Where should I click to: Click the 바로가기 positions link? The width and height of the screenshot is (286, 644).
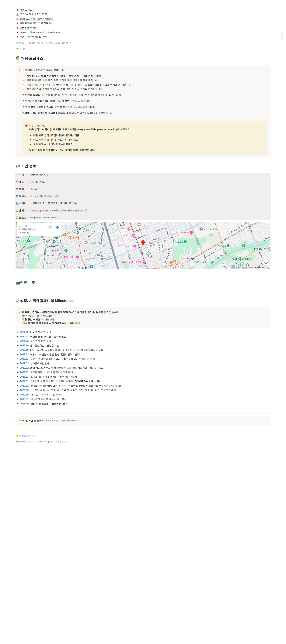[49, 319]
